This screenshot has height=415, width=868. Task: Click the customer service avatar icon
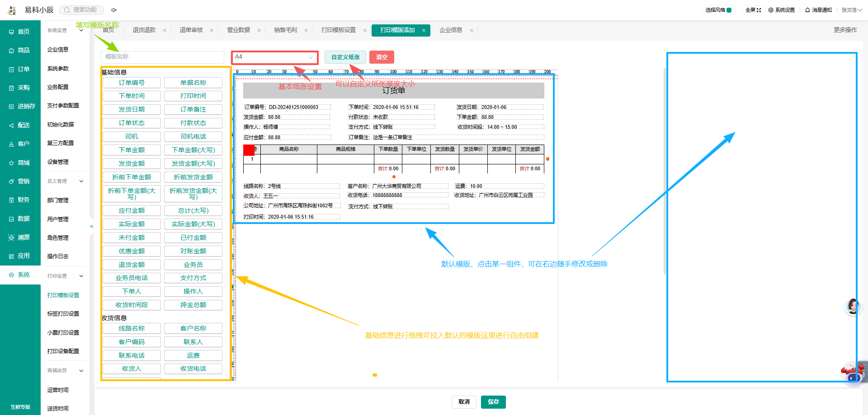853,307
